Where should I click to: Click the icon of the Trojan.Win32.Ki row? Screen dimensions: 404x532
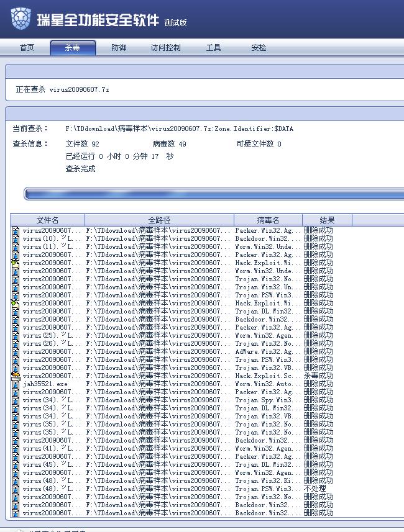point(16,480)
